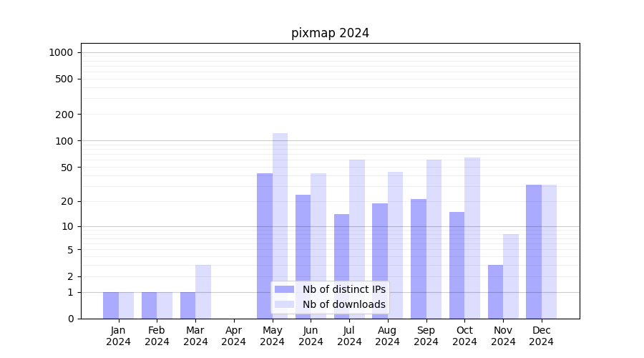The height and width of the screenshot is (358, 644).
Task: Select the "Jun 2024" x-axis label
Action: pyautogui.click(x=311, y=336)
